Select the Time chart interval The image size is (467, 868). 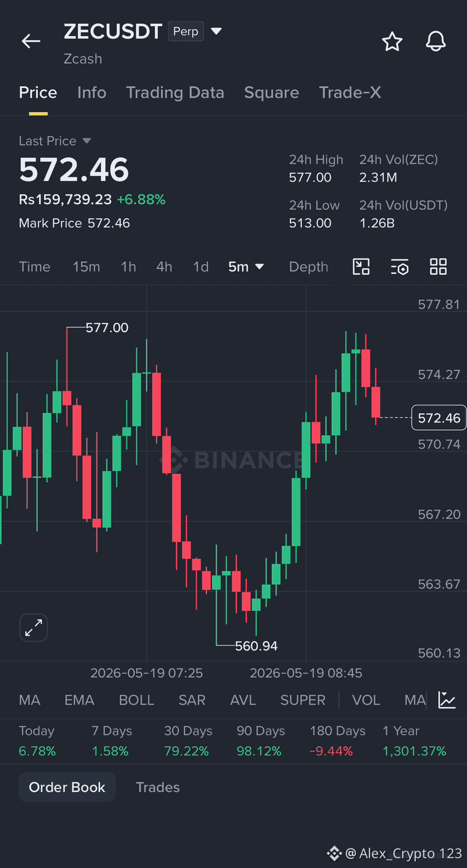click(x=34, y=267)
